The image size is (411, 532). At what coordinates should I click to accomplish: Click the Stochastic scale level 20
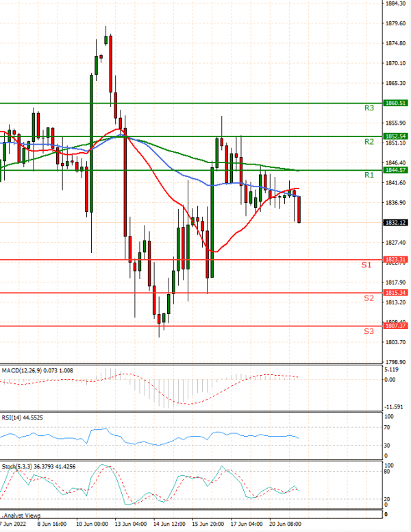click(388, 499)
